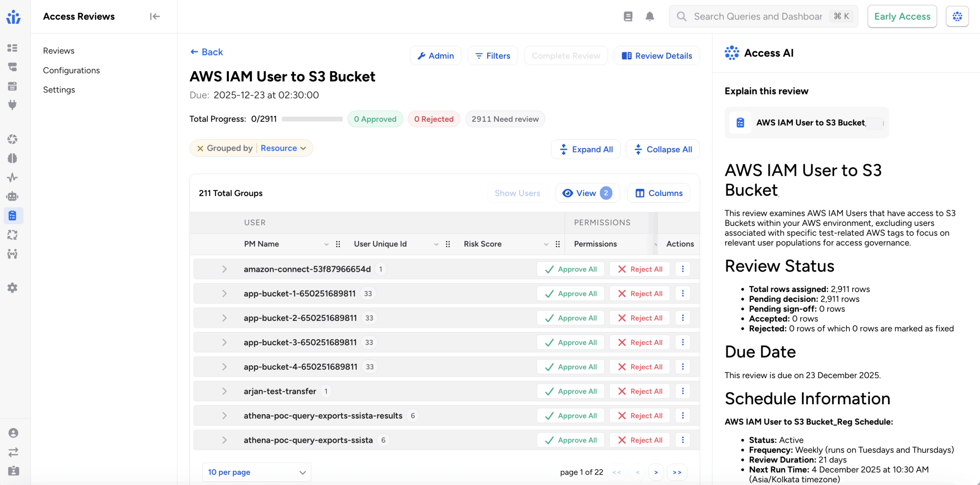Open the documentation book icon in header
The image size is (980, 485).
[628, 16]
